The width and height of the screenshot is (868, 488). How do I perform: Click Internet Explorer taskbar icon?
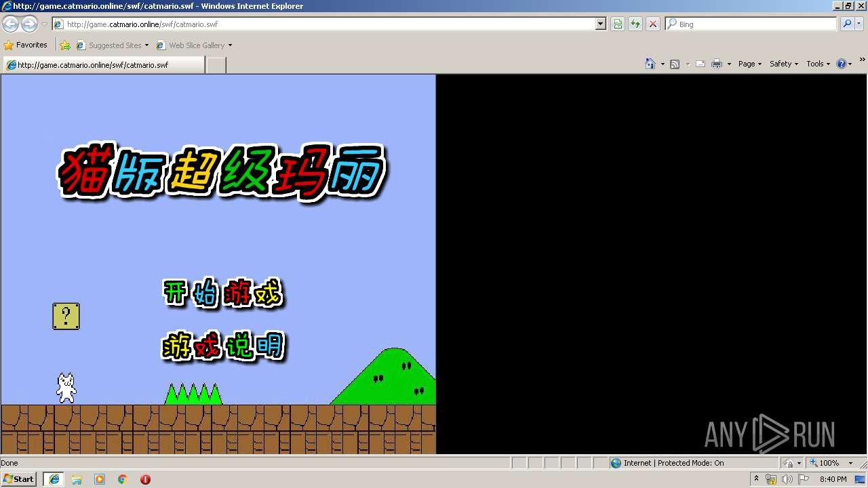coord(54,479)
